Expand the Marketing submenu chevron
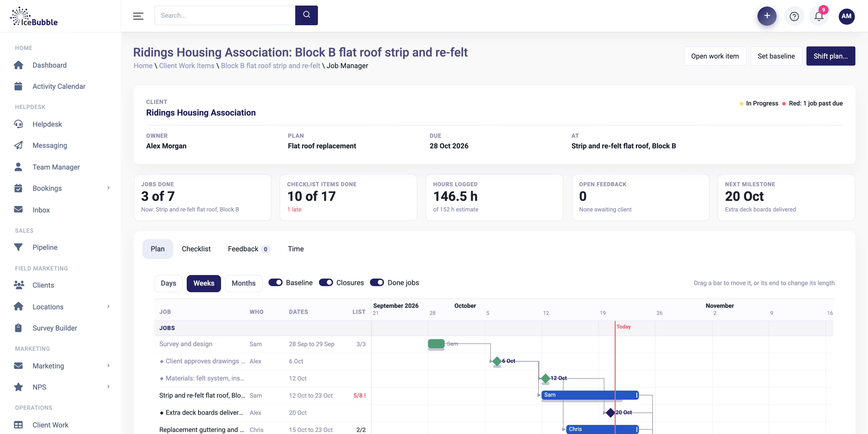Screen dimensions: 868x434 (108, 365)
